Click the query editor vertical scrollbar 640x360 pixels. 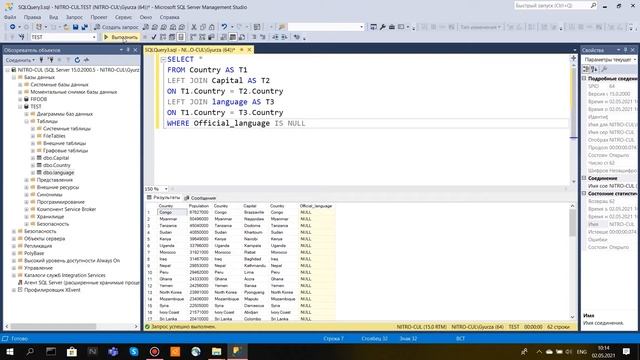click(573, 121)
